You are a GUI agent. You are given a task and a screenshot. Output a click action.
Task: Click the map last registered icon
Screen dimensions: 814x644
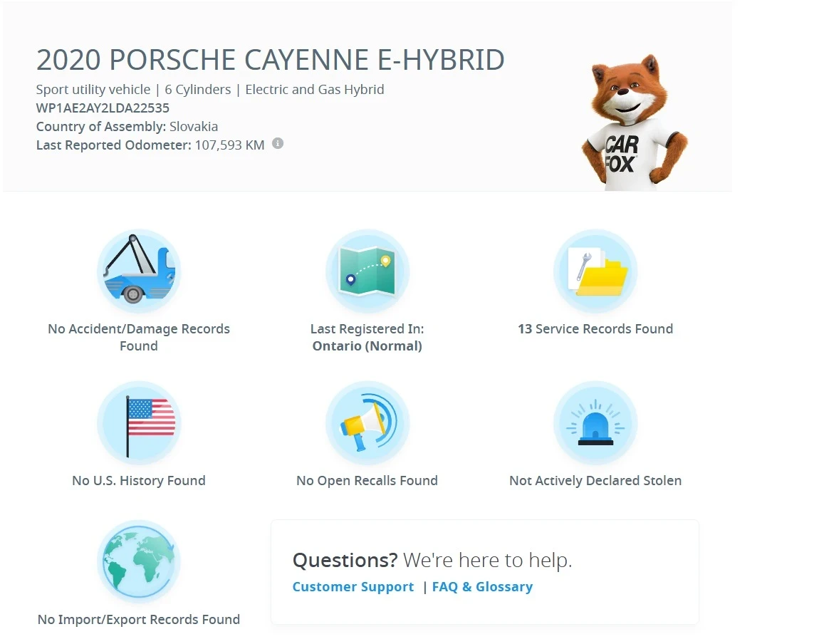coord(367,271)
